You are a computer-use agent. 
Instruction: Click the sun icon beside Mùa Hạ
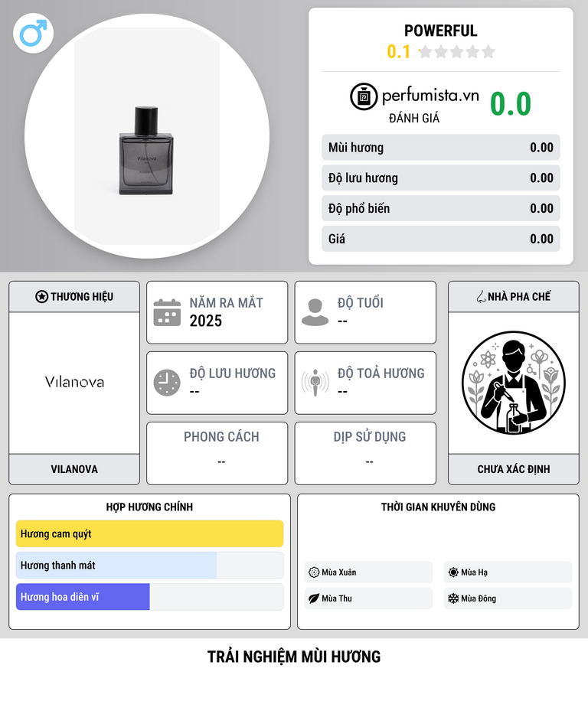453,572
